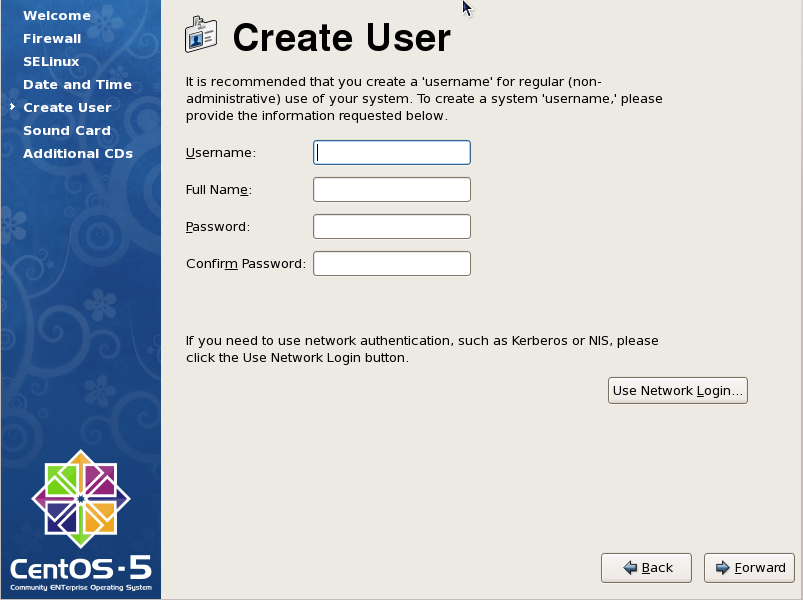
Task: Click the Use Network Login button
Action: pyautogui.click(x=678, y=391)
